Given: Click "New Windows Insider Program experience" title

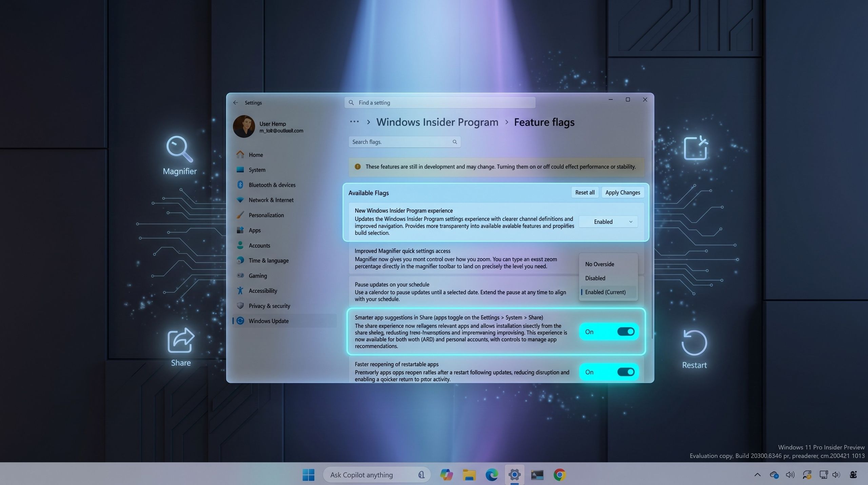Looking at the screenshot, I should click(x=403, y=210).
